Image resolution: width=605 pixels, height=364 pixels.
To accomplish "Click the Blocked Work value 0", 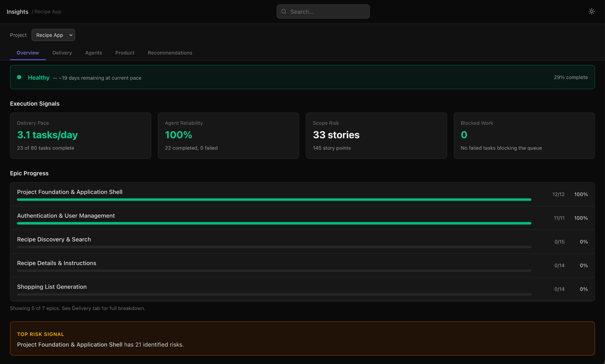I will (464, 135).
